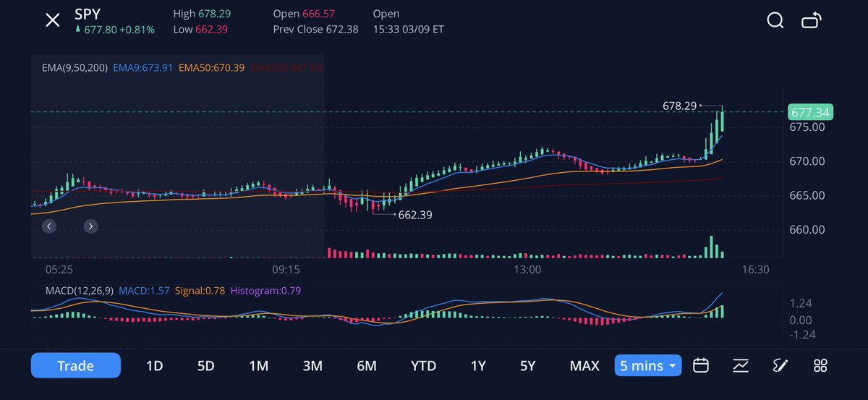Tap the SPY ticker symbol
The image size is (868, 400).
(88, 14)
